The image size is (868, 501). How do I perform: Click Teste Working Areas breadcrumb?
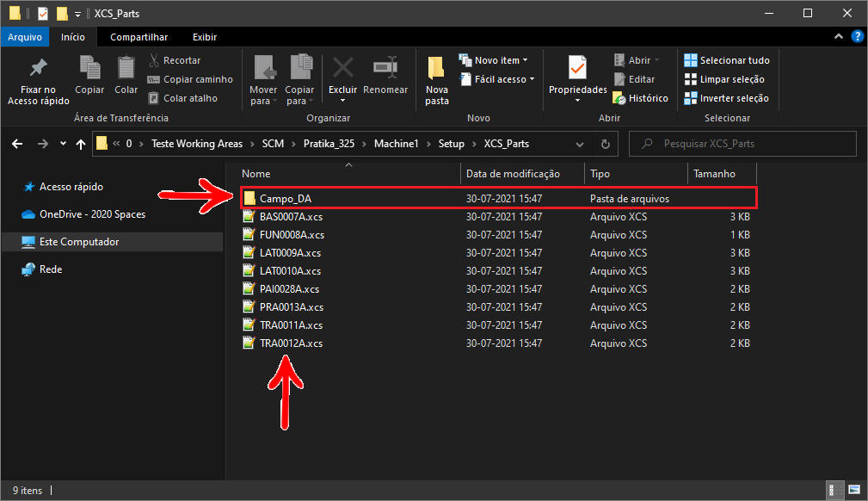click(x=197, y=144)
